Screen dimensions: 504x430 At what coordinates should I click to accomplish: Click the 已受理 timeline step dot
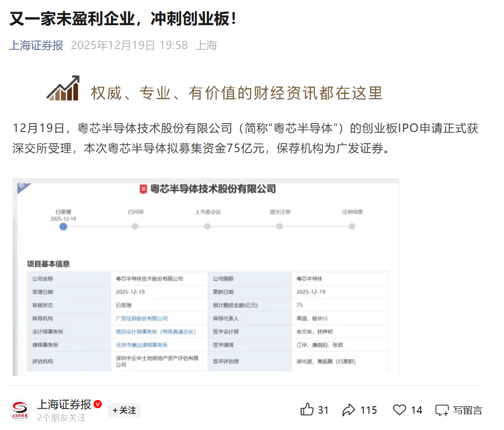tap(63, 227)
